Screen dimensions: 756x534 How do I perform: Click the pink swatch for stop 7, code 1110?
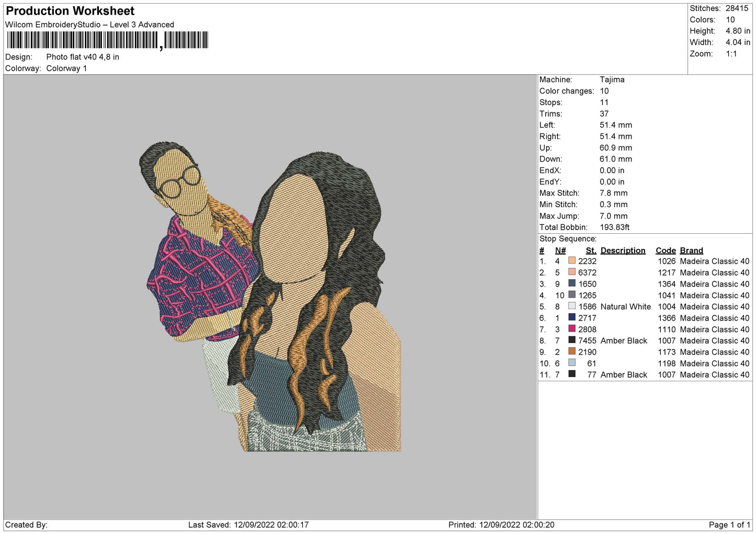click(x=572, y=328)
